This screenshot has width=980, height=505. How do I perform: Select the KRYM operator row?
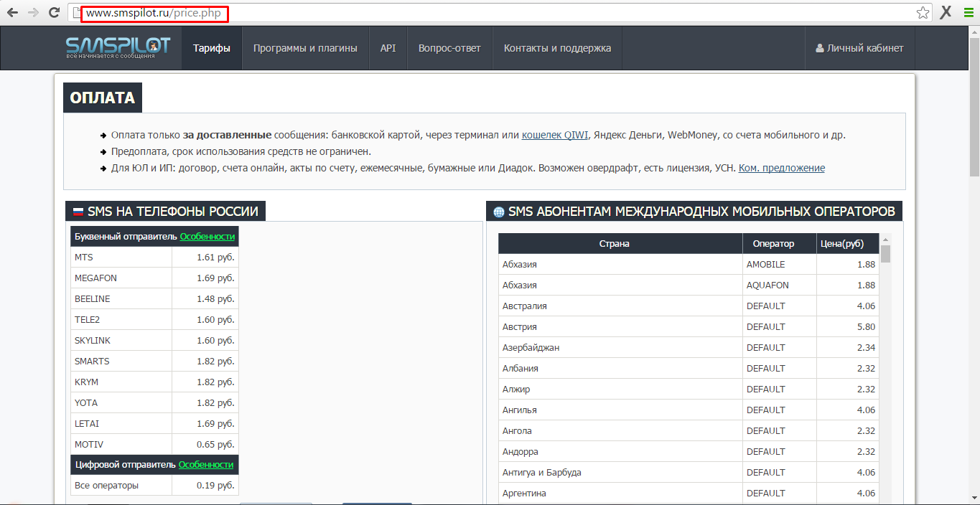click(x=154, y=382)
